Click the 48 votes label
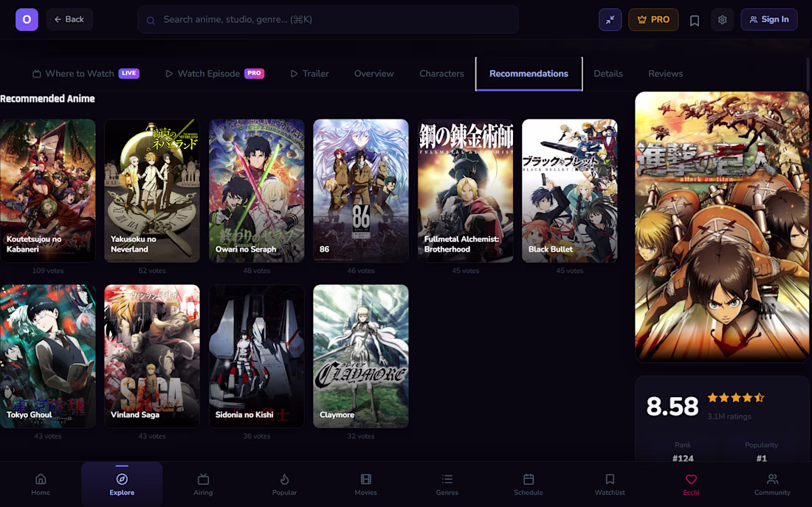Viewport: 812px width, 507px height. pos(256,270)
